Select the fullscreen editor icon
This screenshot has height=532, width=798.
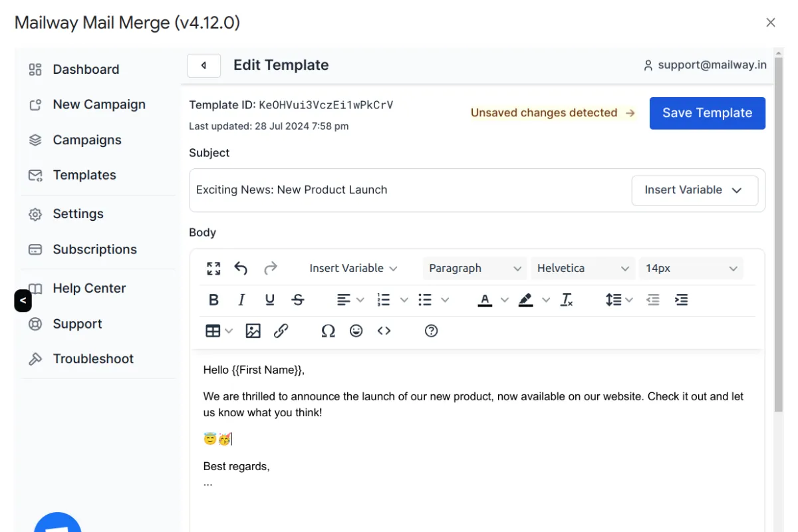[213, 268]
